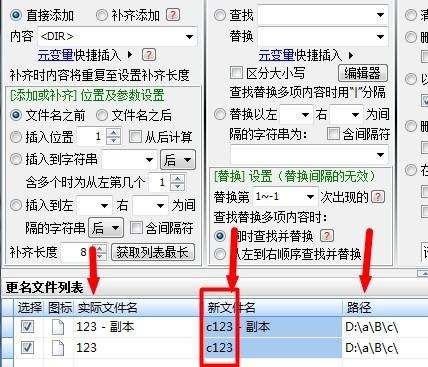The height and width of the screenshot is (367, 428).
Task: Adjust 含多个时为从左第几个 stepper
Action: [x=177, y=182]
